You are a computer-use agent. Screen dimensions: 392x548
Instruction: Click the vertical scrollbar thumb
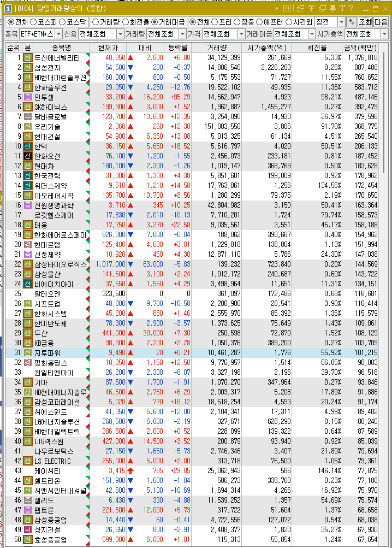pos(384,112)
